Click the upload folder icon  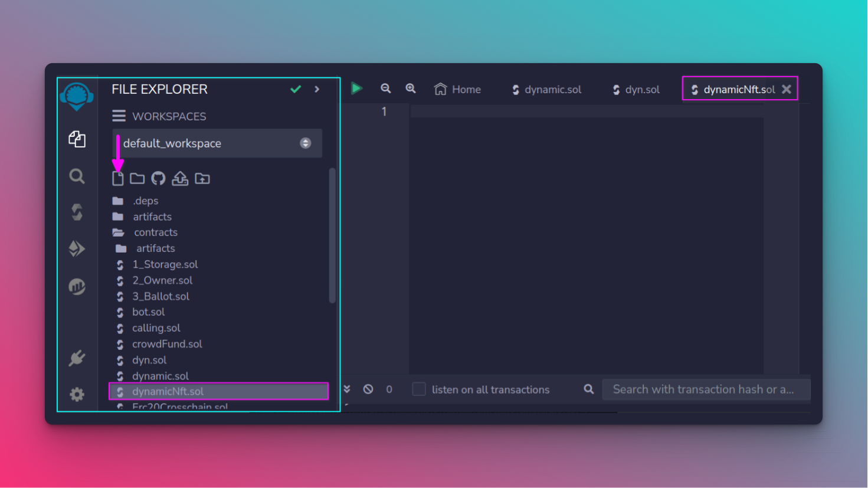click(x=202, y=178)
